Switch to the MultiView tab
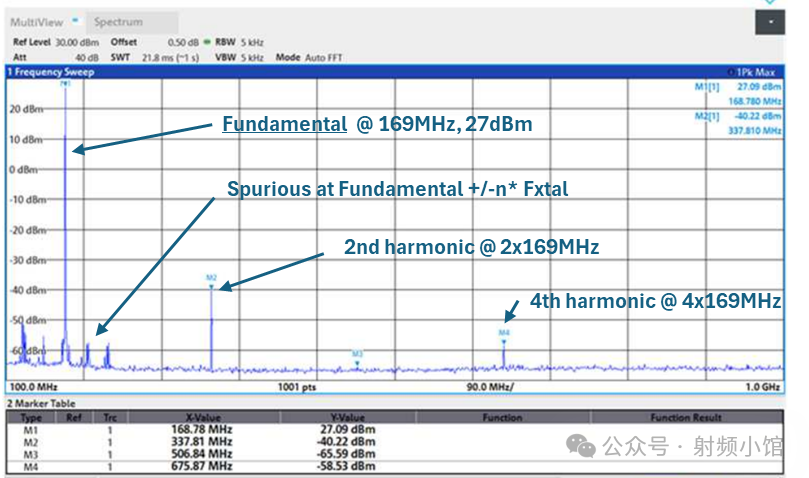 (36, 21)
